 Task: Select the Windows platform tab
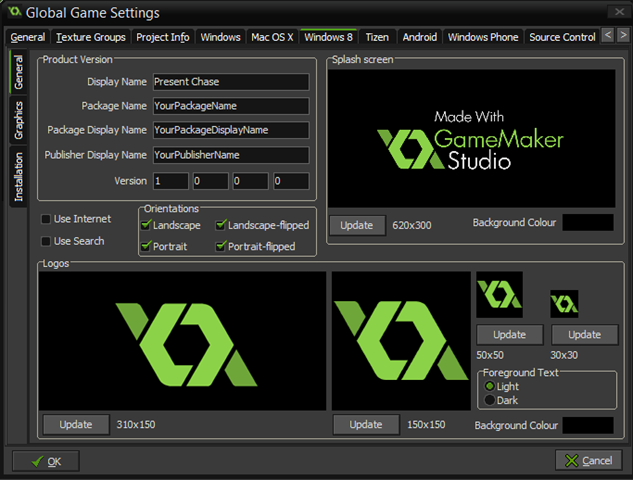coord(220,37)
